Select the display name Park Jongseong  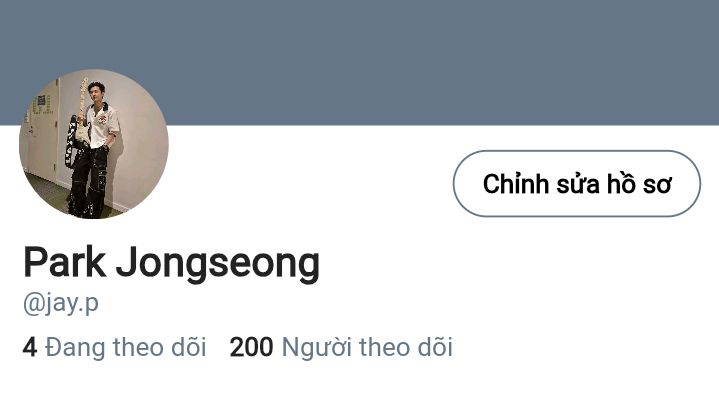(171, 263)
